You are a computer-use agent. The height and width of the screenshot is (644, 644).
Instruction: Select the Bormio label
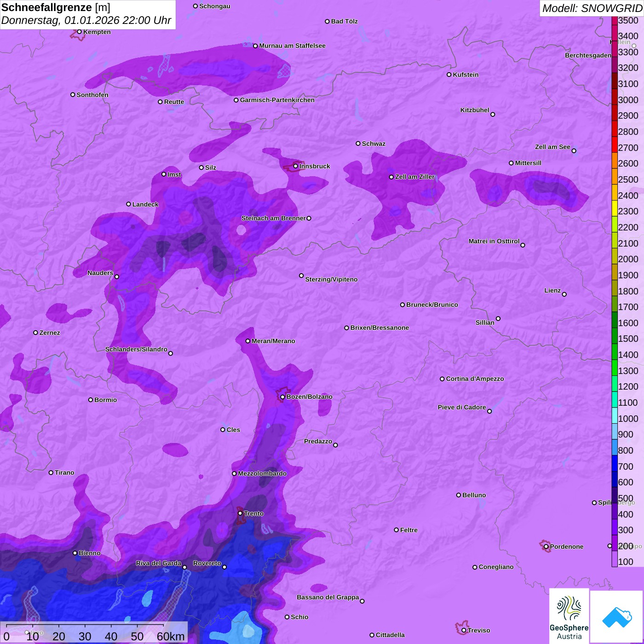pos(106,400)
